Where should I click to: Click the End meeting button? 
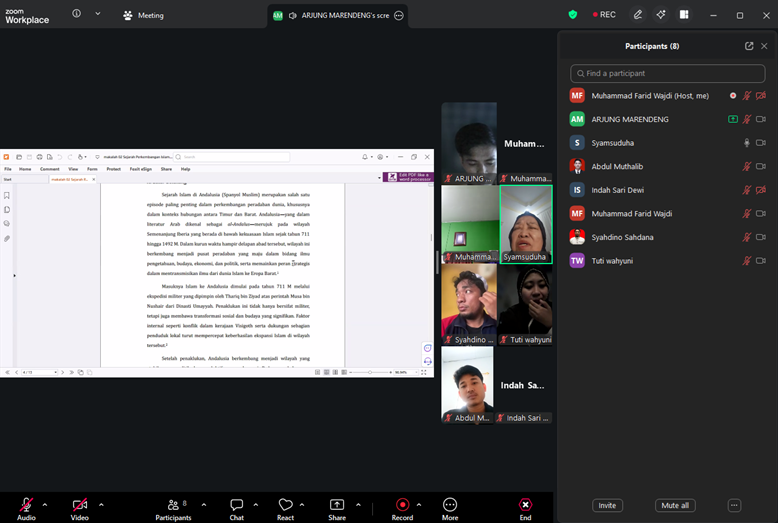point(525,509)
